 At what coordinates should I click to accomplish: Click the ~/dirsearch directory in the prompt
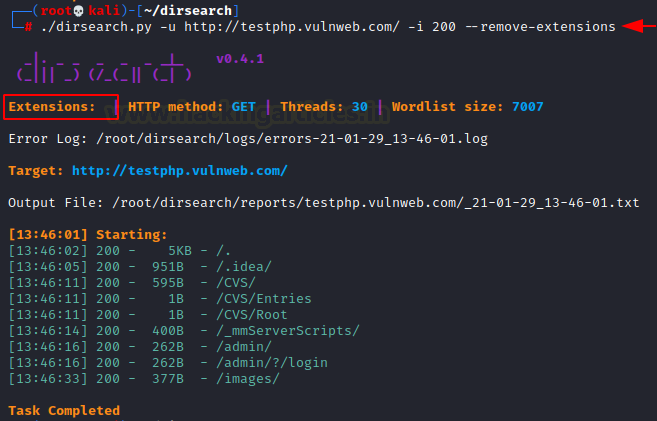click(188, 11)
